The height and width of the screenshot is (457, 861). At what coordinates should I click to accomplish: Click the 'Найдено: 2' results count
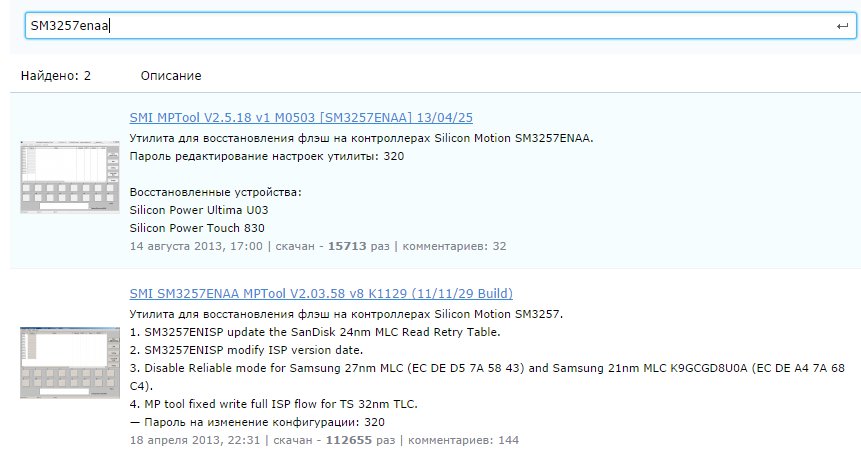(56, 76)
